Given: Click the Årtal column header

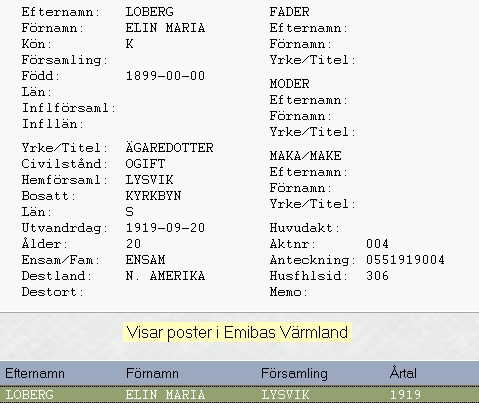Looking at the screenshot, I should coord(403,373).
